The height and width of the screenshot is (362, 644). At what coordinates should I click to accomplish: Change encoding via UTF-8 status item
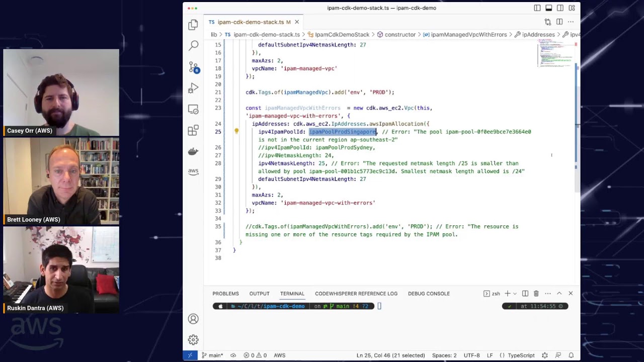point(471,355)
